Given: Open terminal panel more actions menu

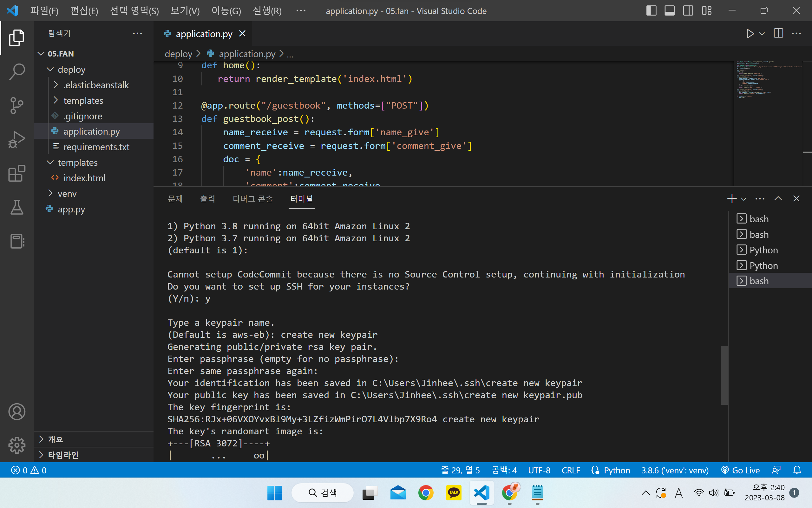Looking at the screenshot, I should pos(760,198).
